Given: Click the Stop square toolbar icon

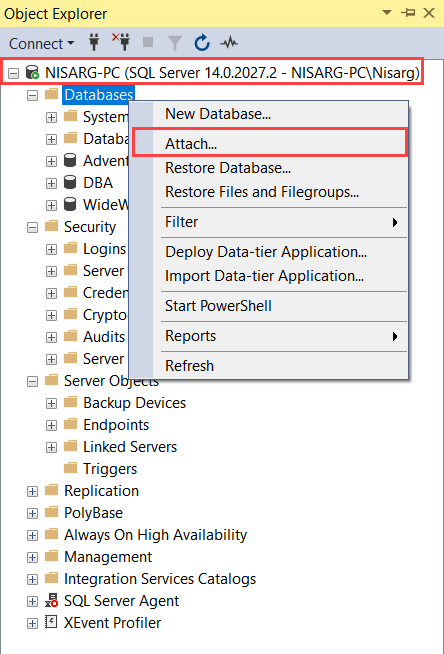Looking at the screenshot, I should click(x=148, y=42).
